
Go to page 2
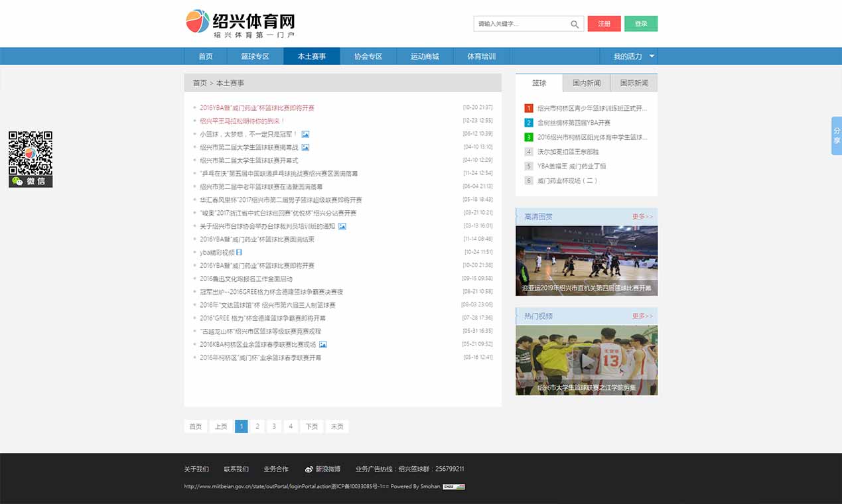pyautogui.click(x=257, y=426)
